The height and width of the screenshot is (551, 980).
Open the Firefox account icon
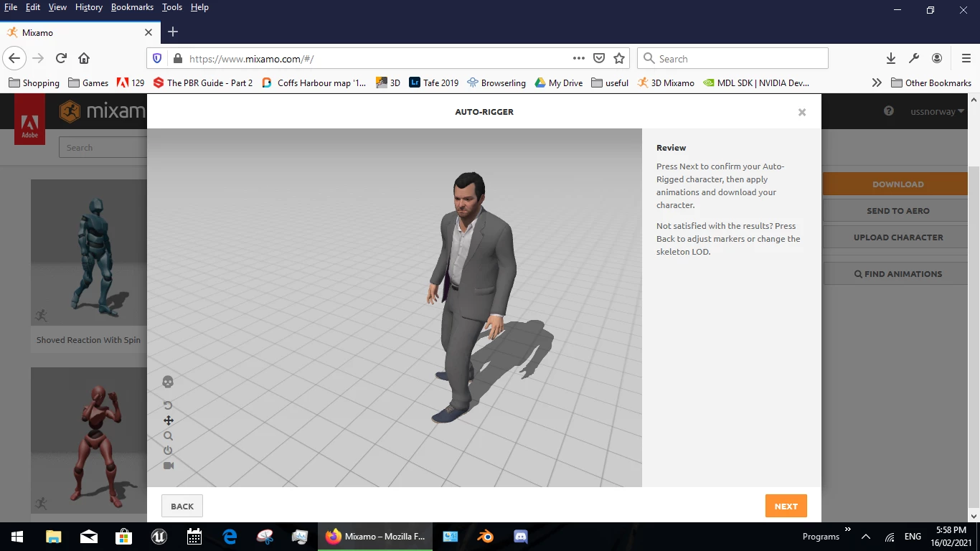(x=937, y=59)
